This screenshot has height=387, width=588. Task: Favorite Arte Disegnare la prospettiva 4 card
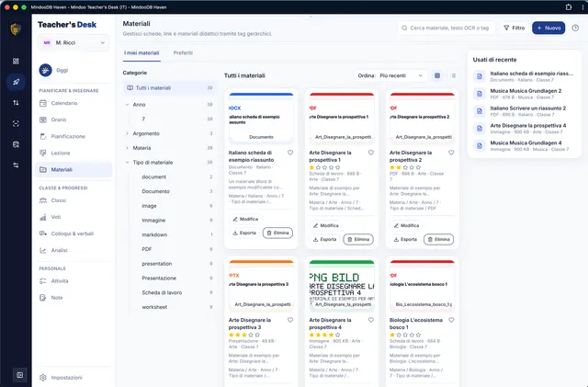click(371, 320)
